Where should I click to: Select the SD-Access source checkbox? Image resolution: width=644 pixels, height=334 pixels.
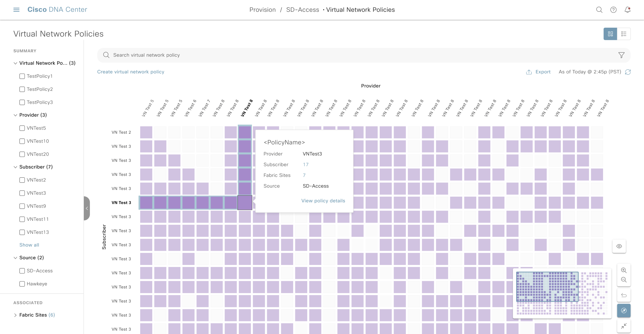tap(22, 271)
